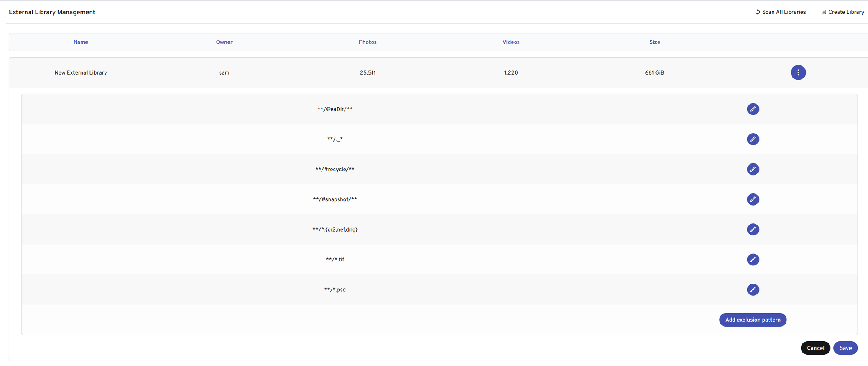Edit the **/*.tif exclusion pattern
868x366 pixels.
tap(753, 259)
